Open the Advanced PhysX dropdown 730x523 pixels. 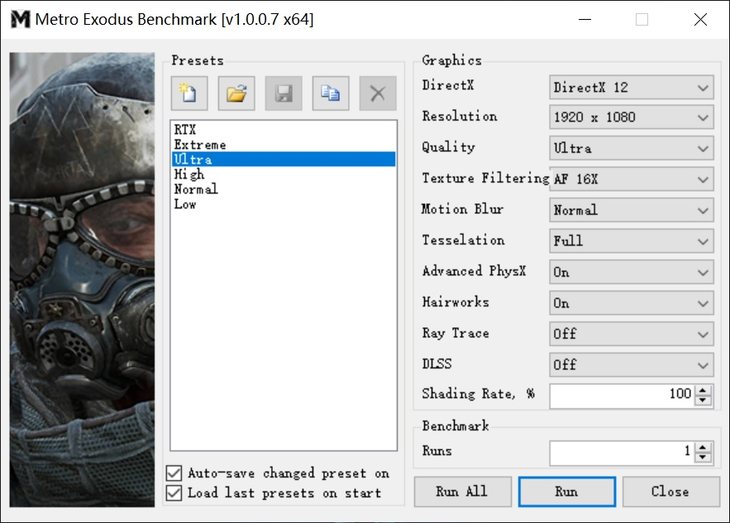click(631, 272)
